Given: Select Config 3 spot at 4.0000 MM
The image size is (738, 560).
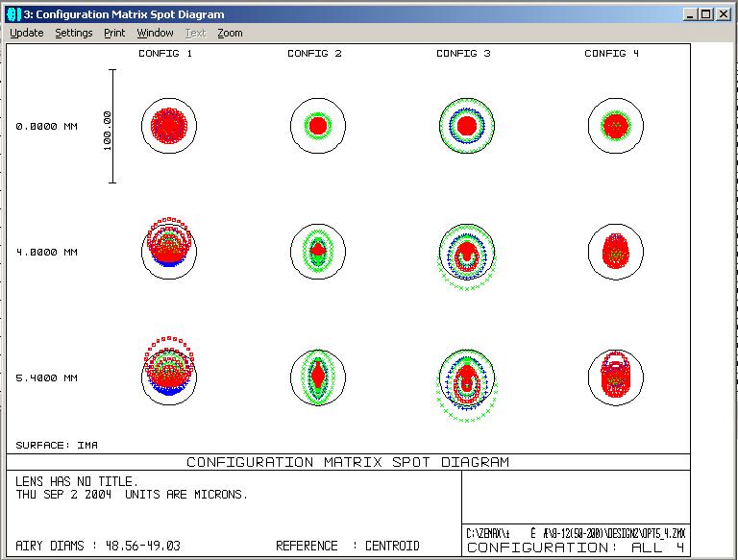Looking at the screenshot, I should [x=467, y=256].
